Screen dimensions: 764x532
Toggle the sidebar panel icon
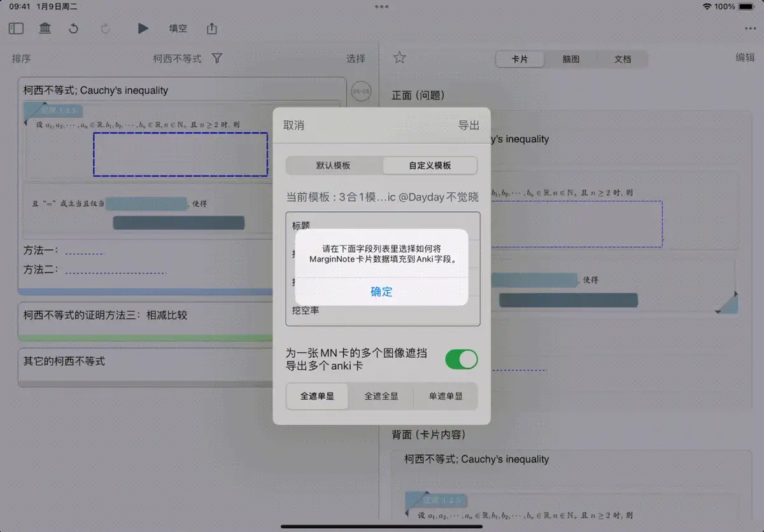(17, 29)
